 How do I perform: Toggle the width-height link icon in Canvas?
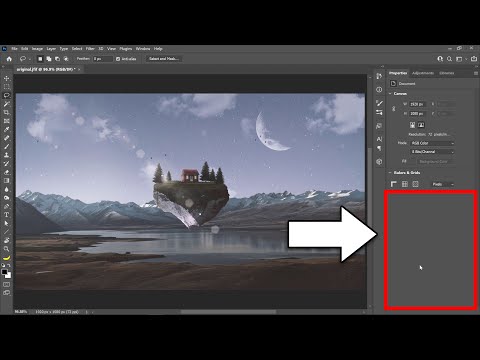pyautogui.click(x=394, y=109)
